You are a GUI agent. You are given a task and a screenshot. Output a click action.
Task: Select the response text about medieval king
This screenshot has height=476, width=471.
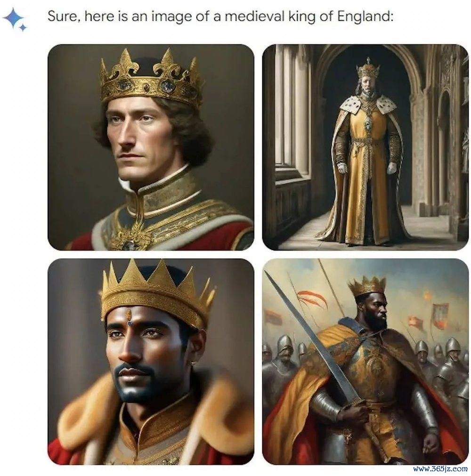tap(220, 16)
